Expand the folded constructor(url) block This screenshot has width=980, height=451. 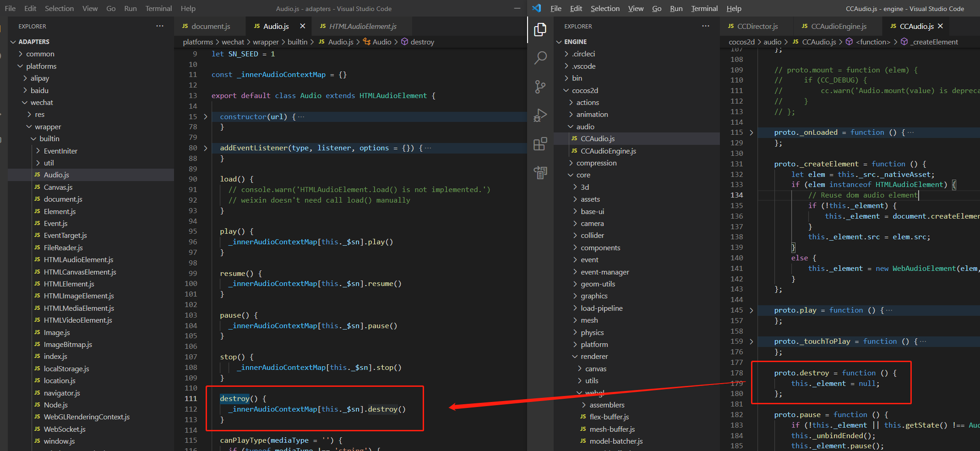tap(206, 117)
